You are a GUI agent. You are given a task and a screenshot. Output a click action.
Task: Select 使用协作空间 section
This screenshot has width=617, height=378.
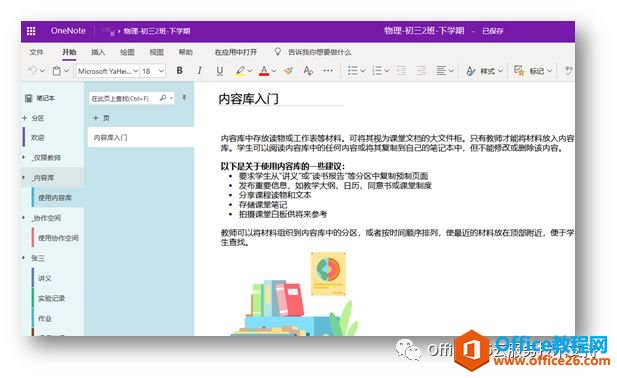click(x=58, y=238)
